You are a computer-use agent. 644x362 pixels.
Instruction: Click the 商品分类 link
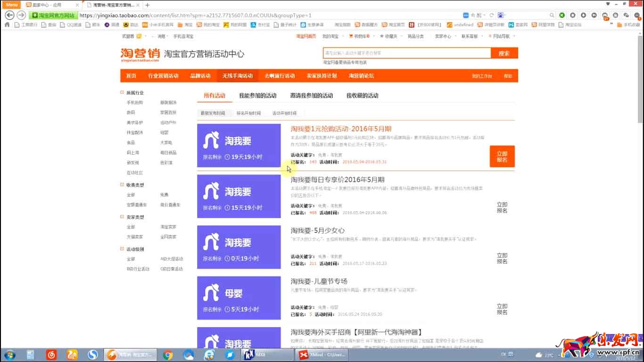click(x=415, y=36)
